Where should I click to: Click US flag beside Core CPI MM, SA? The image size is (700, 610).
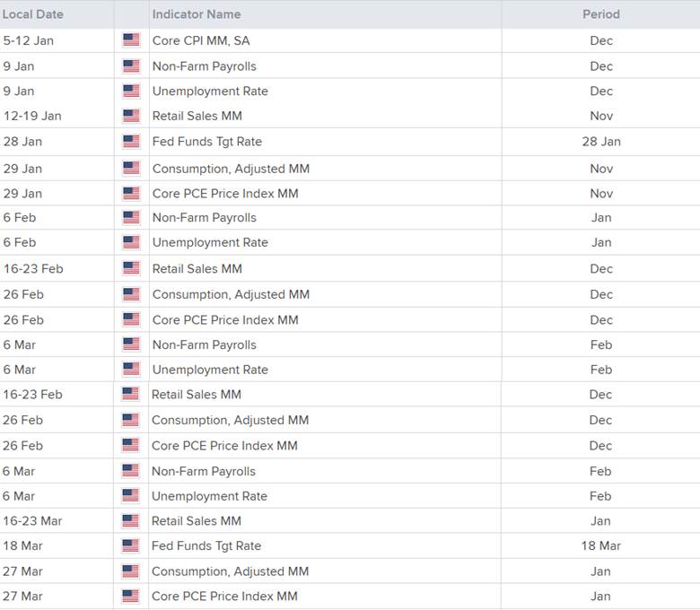pos(131,40)
